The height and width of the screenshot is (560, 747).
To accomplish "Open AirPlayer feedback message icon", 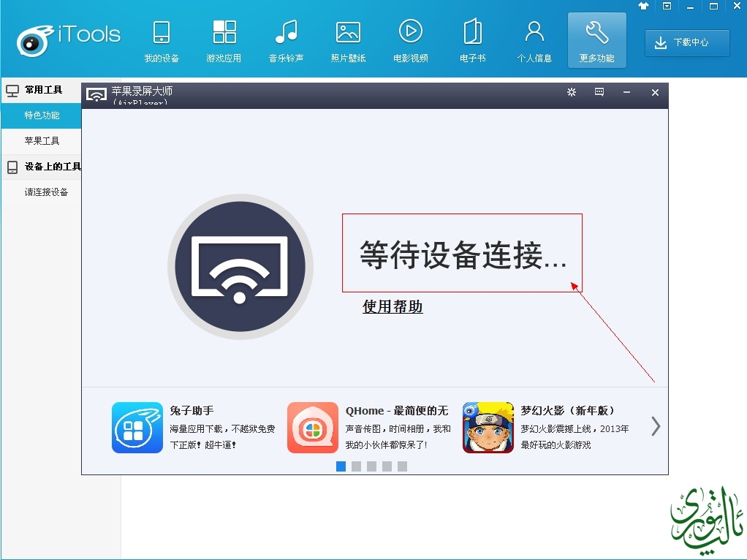I will coord(599,92).
